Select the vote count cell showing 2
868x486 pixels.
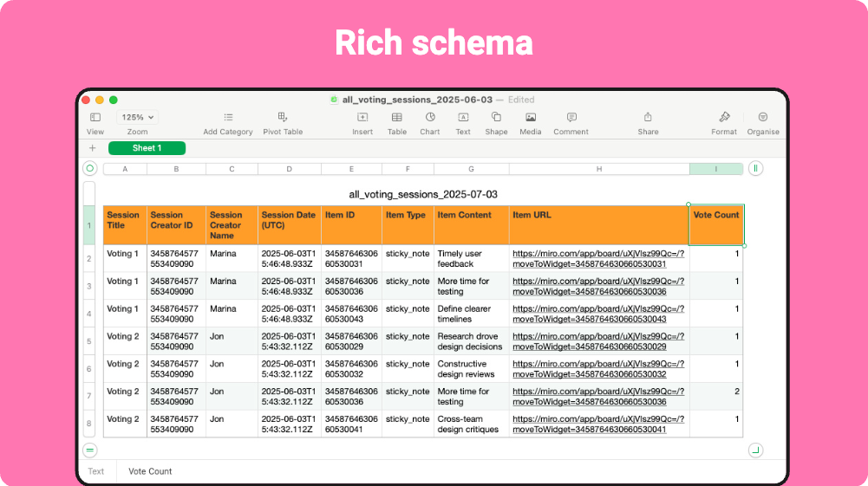point(716,397)
